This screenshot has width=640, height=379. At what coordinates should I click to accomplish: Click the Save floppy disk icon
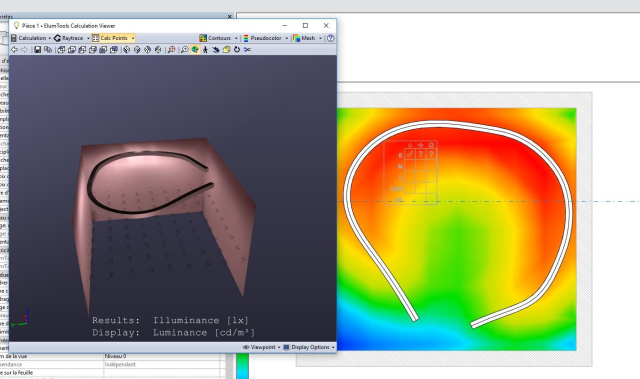coord(38,49)
